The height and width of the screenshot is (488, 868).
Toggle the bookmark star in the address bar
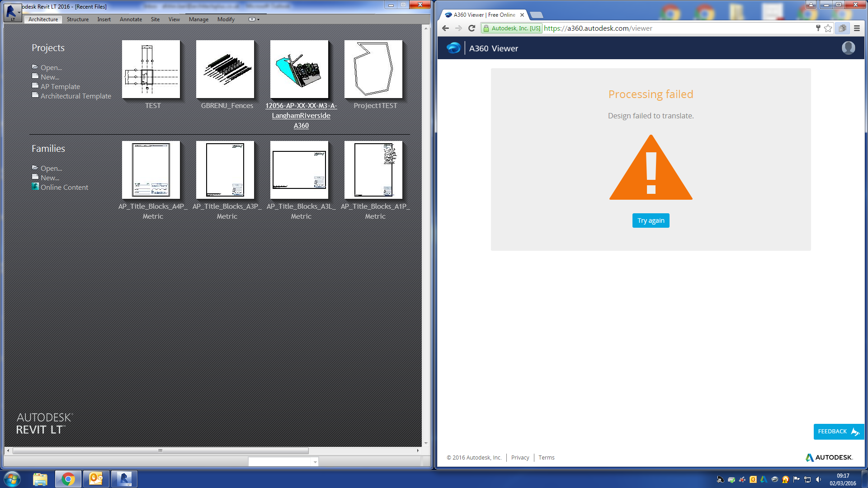click(x=827, y=28)
